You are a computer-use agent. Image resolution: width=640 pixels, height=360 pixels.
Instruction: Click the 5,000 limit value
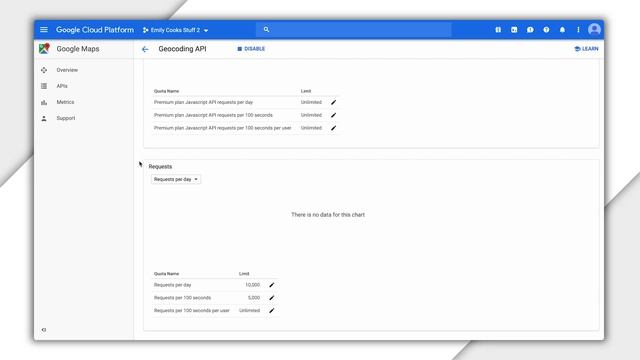(254, 298)
